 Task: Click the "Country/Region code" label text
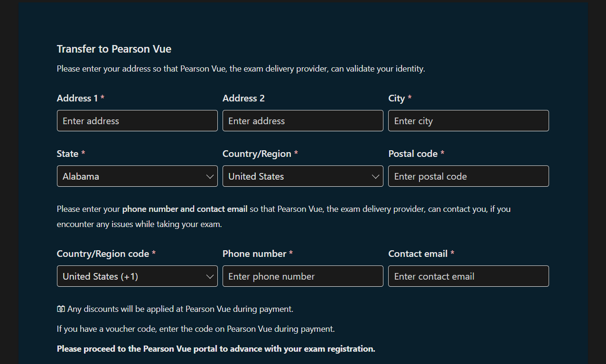click(x=103, y=254)
